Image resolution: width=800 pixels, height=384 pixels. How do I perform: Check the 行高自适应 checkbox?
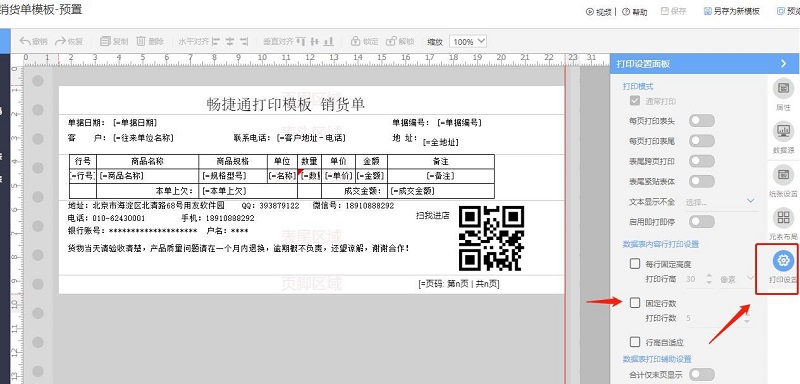[635, 342]
